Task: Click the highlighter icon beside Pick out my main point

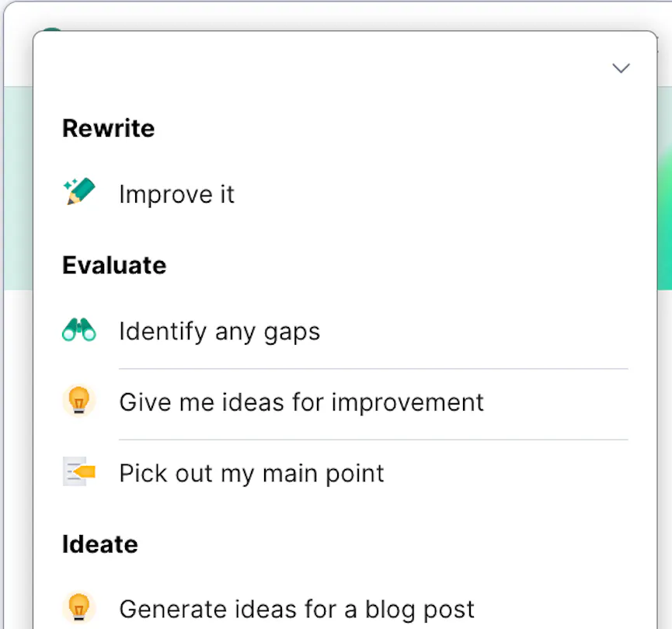Action: pos(79,471)
